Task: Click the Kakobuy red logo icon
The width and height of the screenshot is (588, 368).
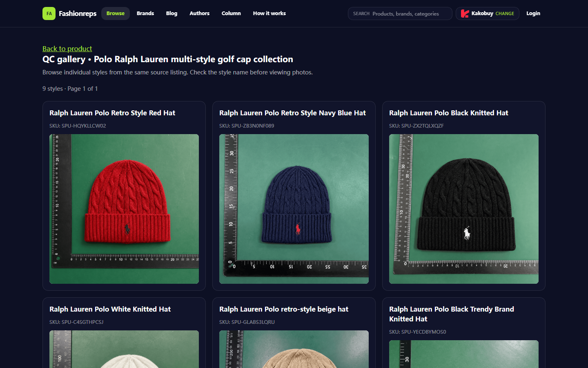Action: tap(465, 13)
